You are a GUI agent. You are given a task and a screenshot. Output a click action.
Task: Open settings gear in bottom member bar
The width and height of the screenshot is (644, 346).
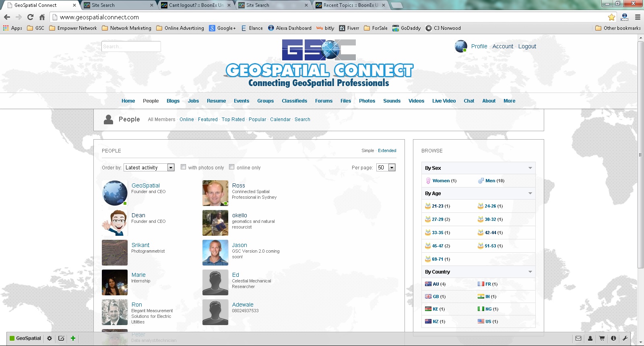[50, 338]
